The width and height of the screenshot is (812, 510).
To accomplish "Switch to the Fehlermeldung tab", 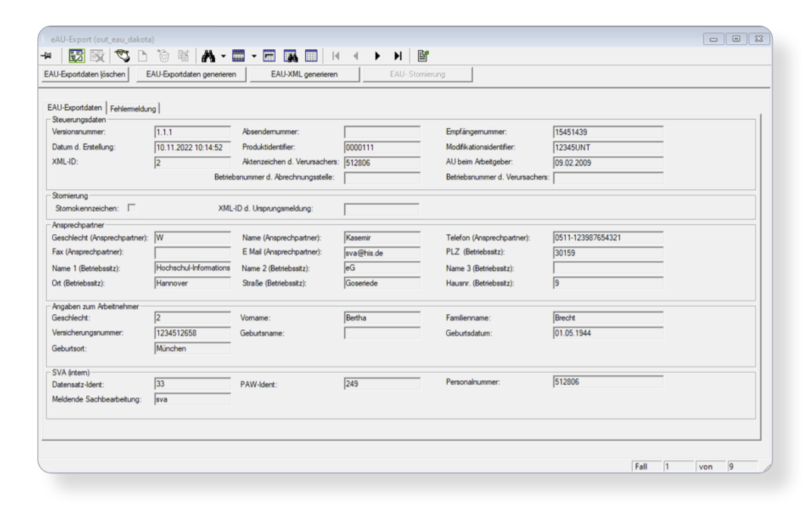I will coord(133,108).
